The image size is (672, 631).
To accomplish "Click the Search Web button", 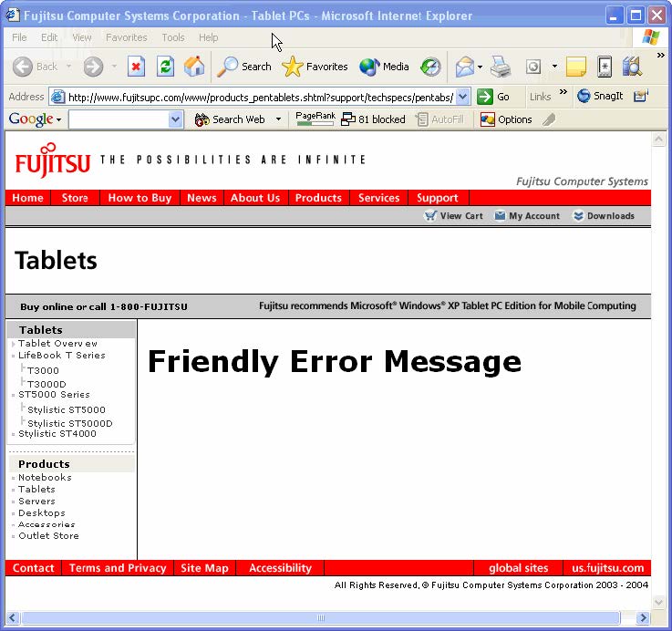I will coord(230,119).
